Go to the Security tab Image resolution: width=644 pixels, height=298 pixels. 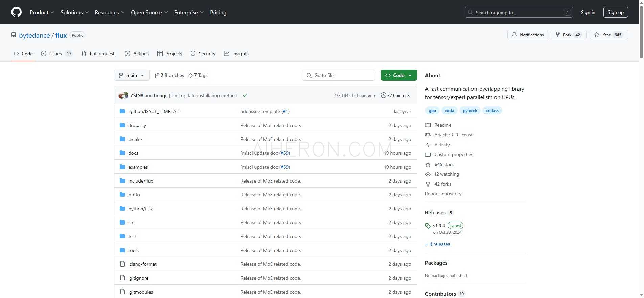[x=203, y=54]
